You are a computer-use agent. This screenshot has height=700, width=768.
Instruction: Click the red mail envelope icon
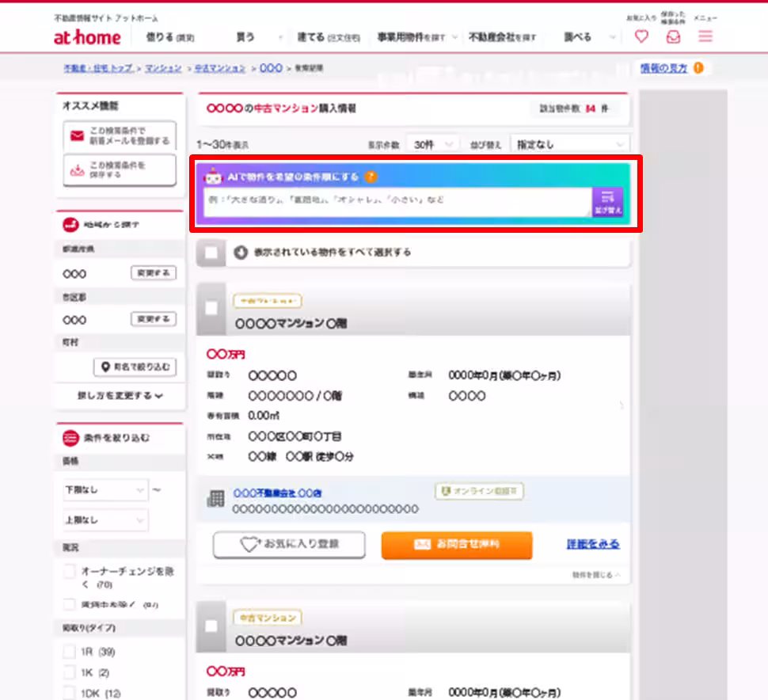pyautogui.click(x=78, y=135)
